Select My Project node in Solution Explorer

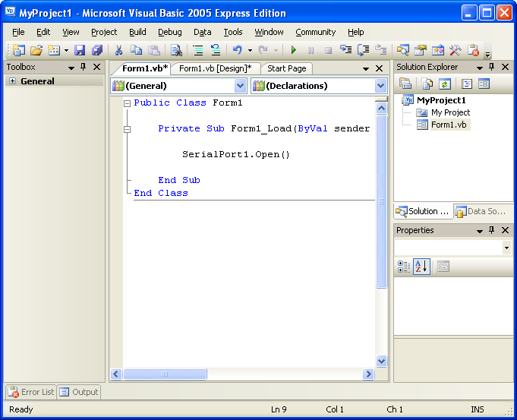(450, 112)
